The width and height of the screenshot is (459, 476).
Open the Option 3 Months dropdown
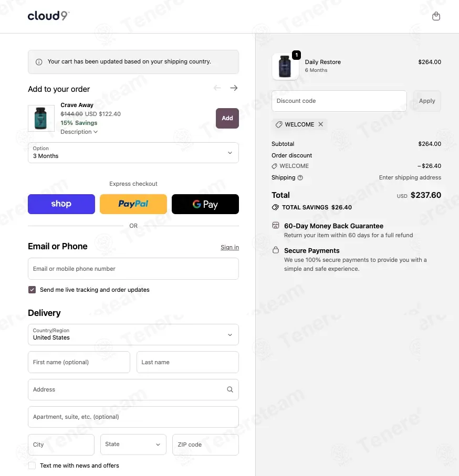pos(133,153)
